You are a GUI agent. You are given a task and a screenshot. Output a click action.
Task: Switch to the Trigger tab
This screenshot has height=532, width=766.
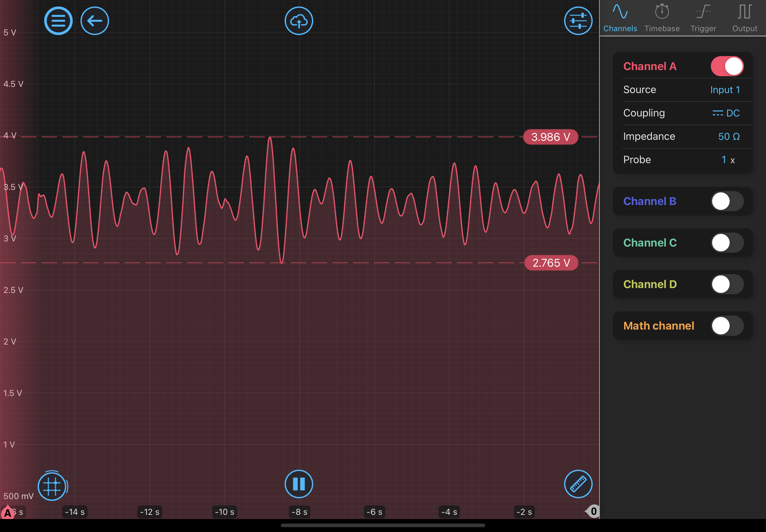[x=703, y=18]
